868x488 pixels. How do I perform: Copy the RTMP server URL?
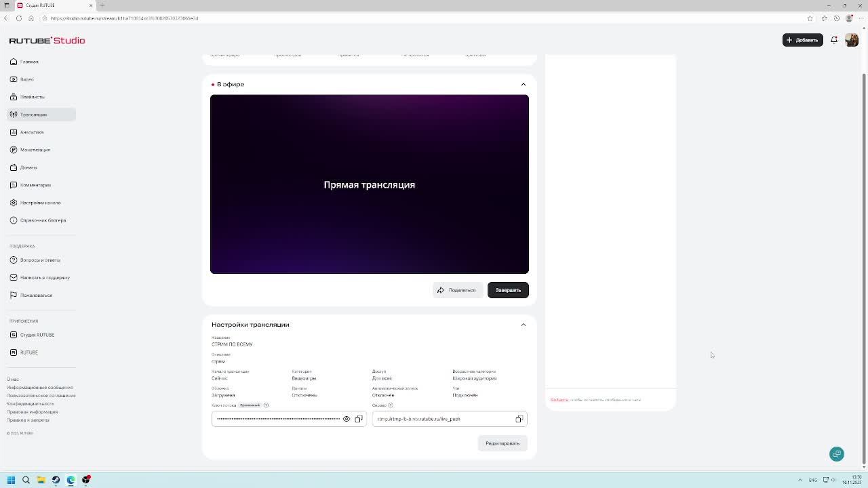519,419
